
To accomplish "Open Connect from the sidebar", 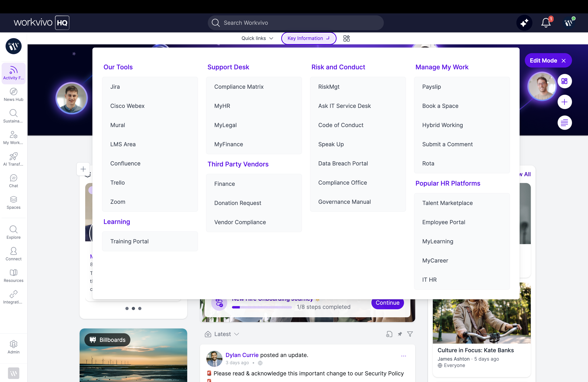I will click(x=14, y=254).
